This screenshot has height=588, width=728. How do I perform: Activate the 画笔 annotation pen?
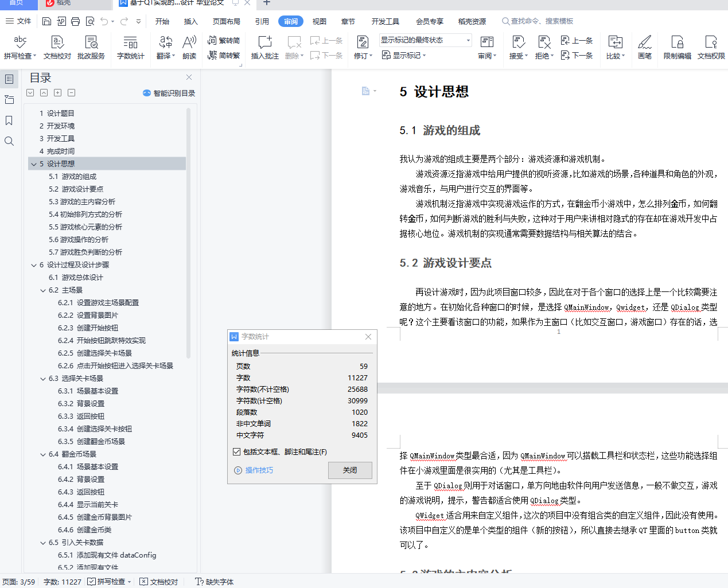[644, 46]
